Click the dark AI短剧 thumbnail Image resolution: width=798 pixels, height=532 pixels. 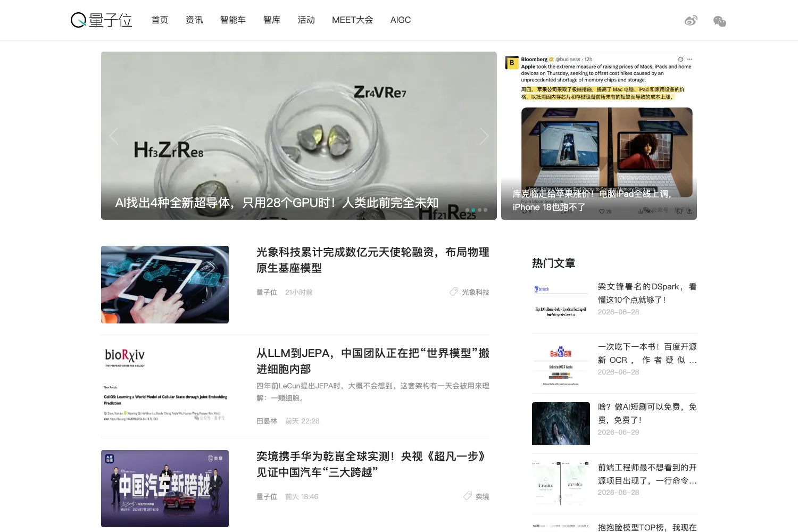[561, 423]
